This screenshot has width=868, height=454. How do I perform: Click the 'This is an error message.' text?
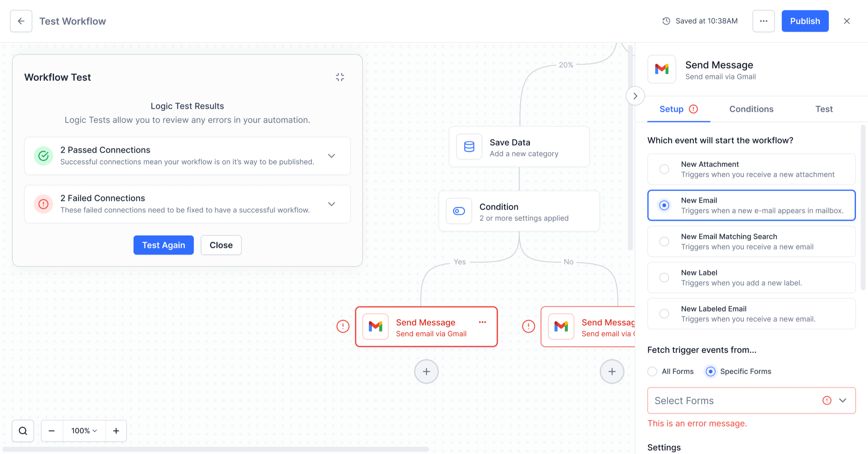pos(697,423)
